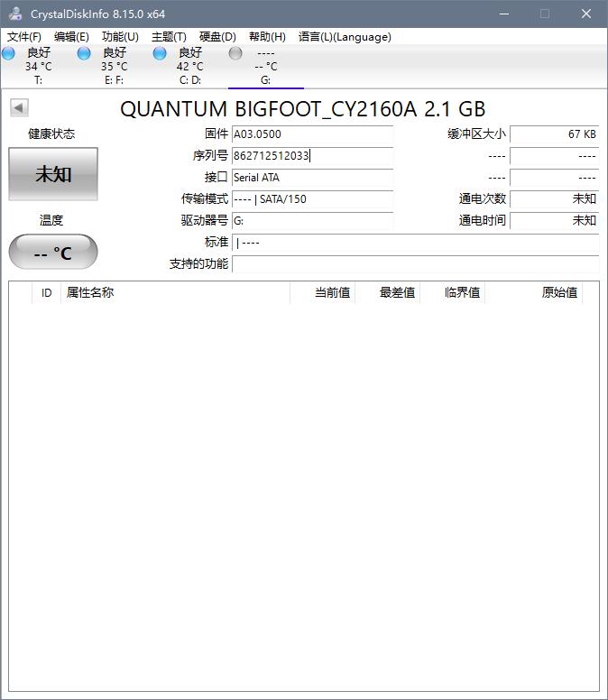608x700 pixels.
Task: Open the 帮助(H) menu
Action: 267,37
